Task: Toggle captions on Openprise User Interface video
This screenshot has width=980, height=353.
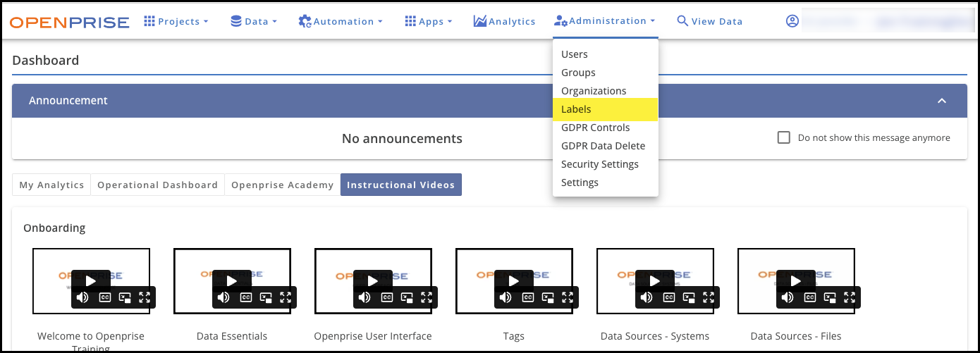Action: 386,297
